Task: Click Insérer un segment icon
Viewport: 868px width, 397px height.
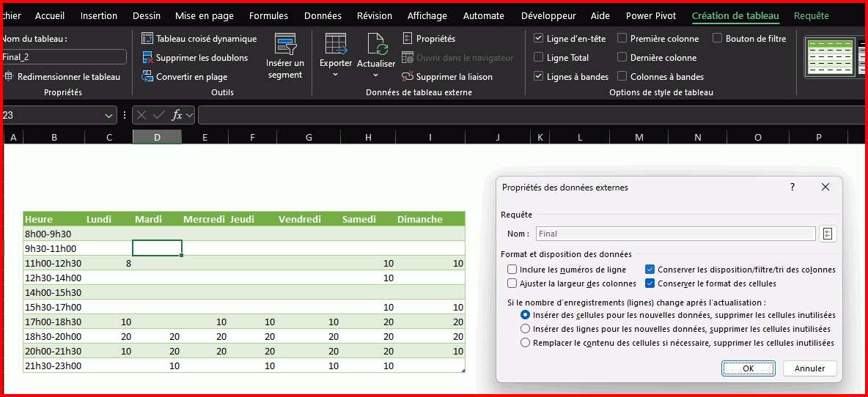Action: [285, 44]
